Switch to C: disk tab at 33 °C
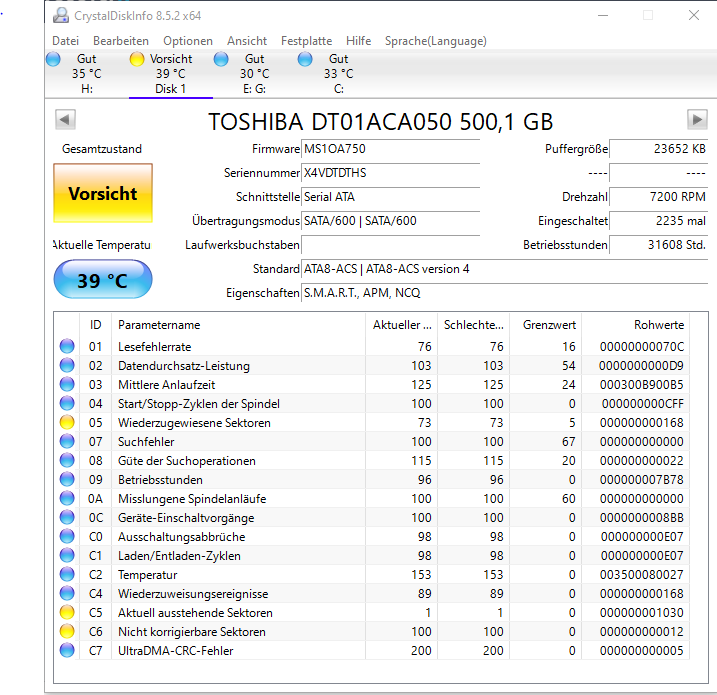The height and width of the screenshot is (695, 717). (339, 74)
